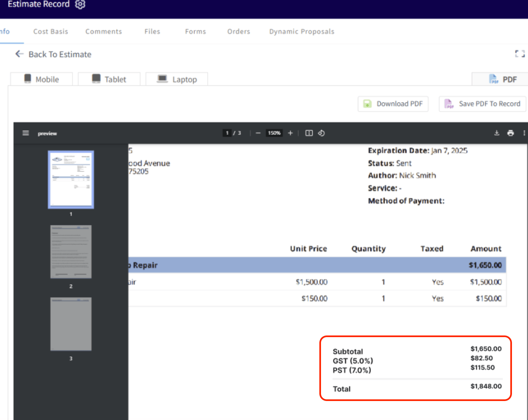
Task: Click the Expiration Date text
Action: (418, 151)
